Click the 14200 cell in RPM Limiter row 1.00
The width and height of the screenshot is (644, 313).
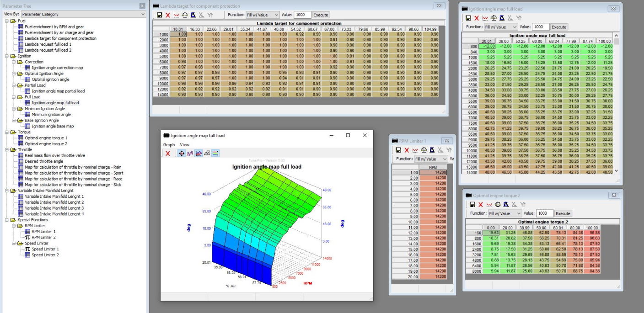(x=433, y=172)
